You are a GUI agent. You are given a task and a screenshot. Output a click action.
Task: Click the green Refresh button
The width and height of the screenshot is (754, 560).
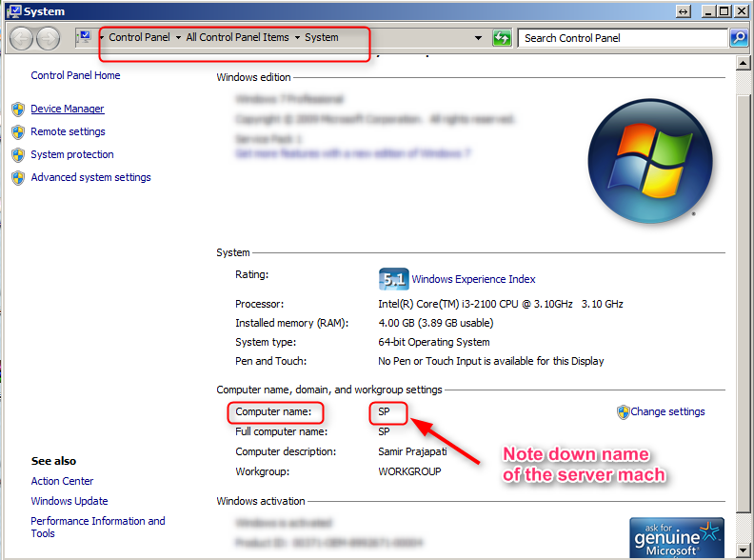(502, 38)
